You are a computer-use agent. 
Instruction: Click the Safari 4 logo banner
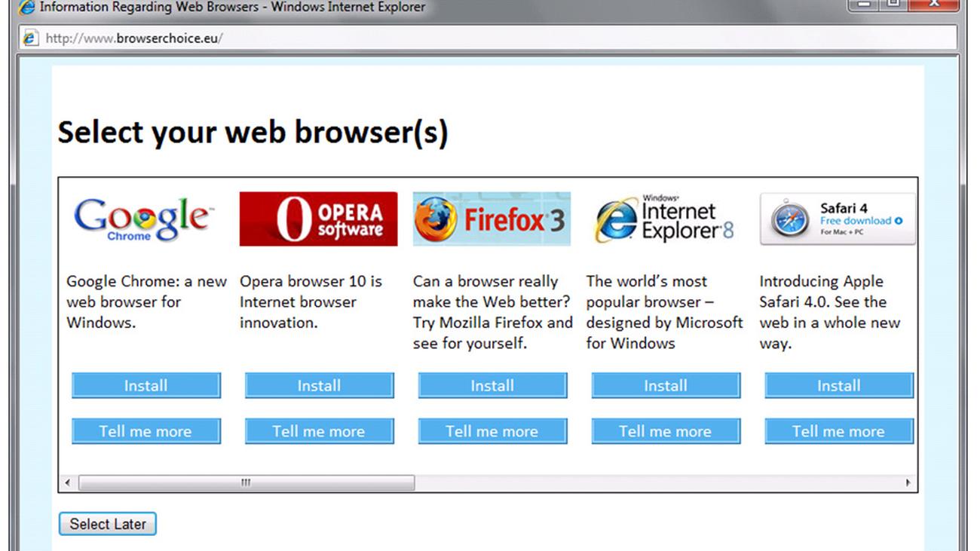(838, 219)
